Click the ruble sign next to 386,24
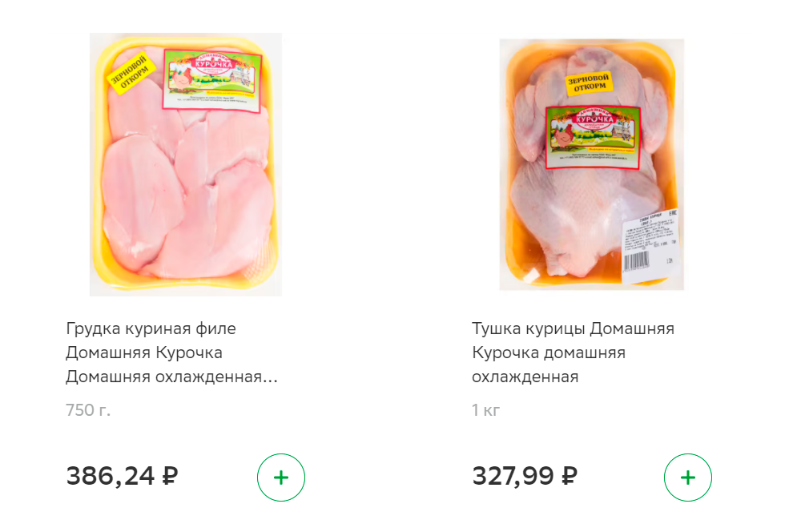This screenshot has width=801, height=532. pos(170,476)
